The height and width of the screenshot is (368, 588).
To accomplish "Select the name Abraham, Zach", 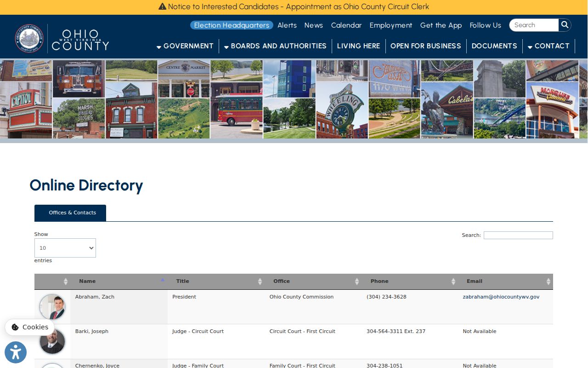I will (95, 297).
